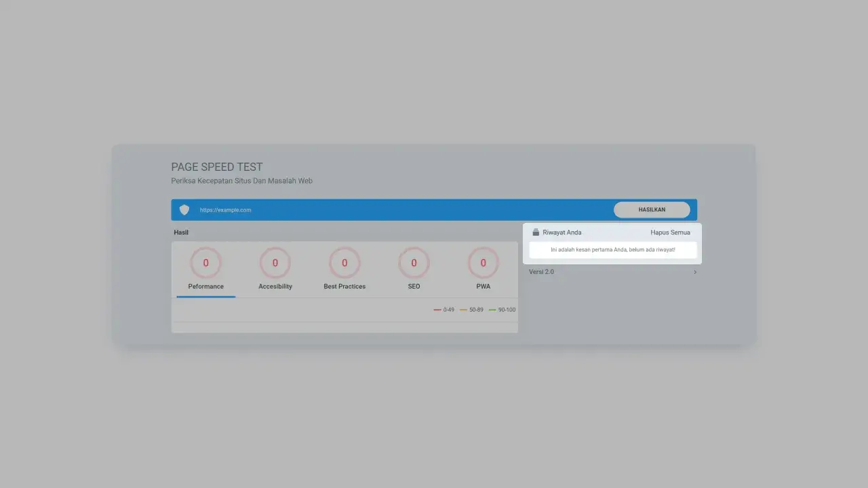This screenshot has height=488, width=868.
Task: Select the Performance score gauge circle
Action: point(205,263)
